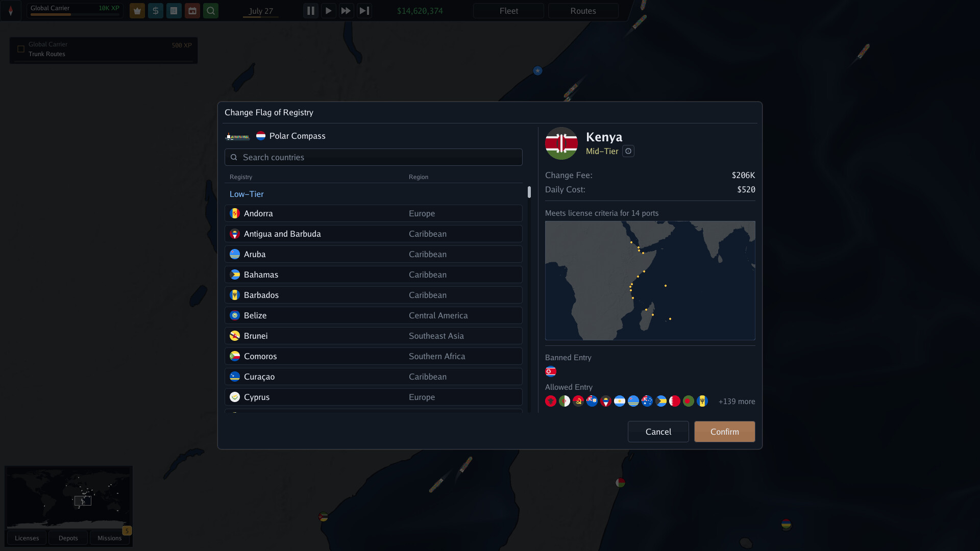Select Aruba registry row
This screenshot has height=551, width=980.
tap(373, 254)
